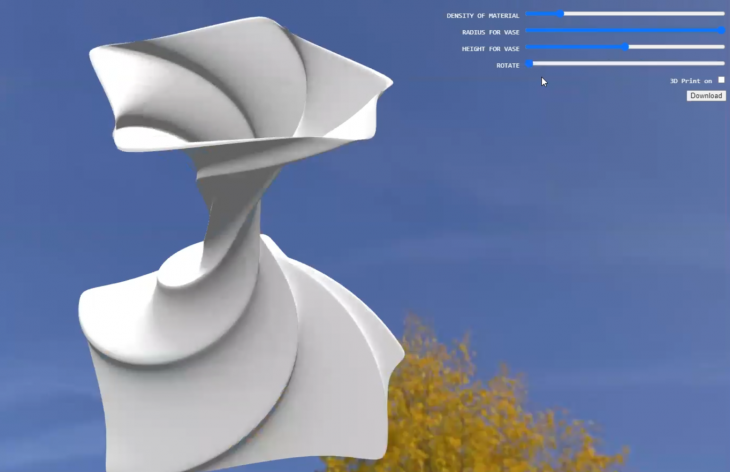Enable the 3D Print on checkbox
Screen dimensions: 730x472
721,80
